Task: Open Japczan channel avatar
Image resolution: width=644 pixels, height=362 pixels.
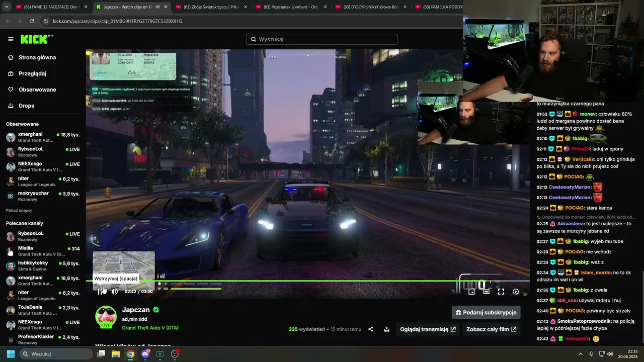Action: pos(106,317)
